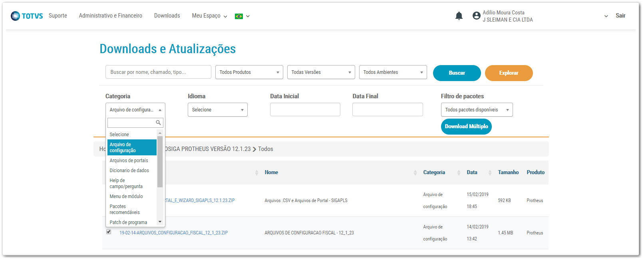This screenshot has height=260, width=644.
Task: Open the Todas Versões dropdown
Action: pyautogui.click(x=321, y=72)
